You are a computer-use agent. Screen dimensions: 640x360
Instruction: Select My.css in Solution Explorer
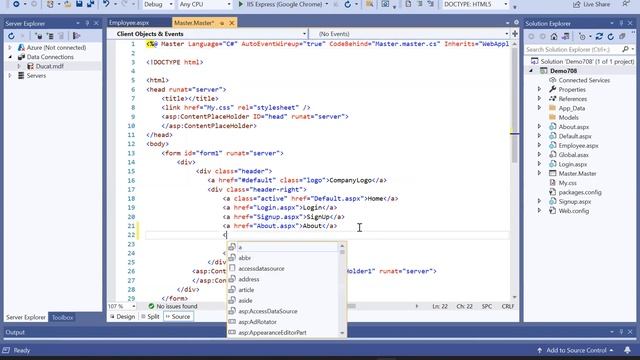(567, 183)
